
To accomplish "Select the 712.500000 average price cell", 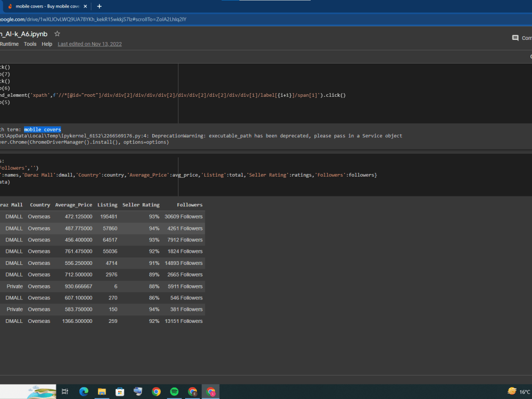I will (x=78, y=275).
